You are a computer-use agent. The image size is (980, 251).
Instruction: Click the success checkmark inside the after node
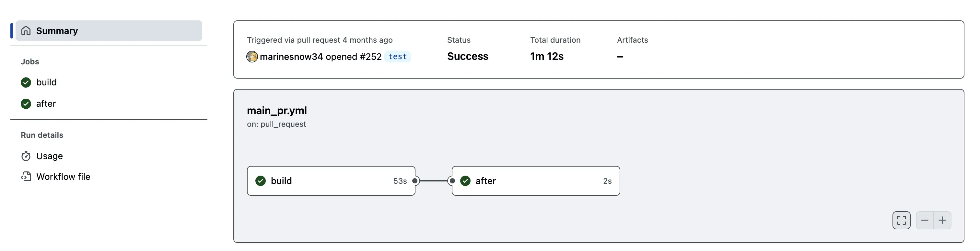(465, 181)
